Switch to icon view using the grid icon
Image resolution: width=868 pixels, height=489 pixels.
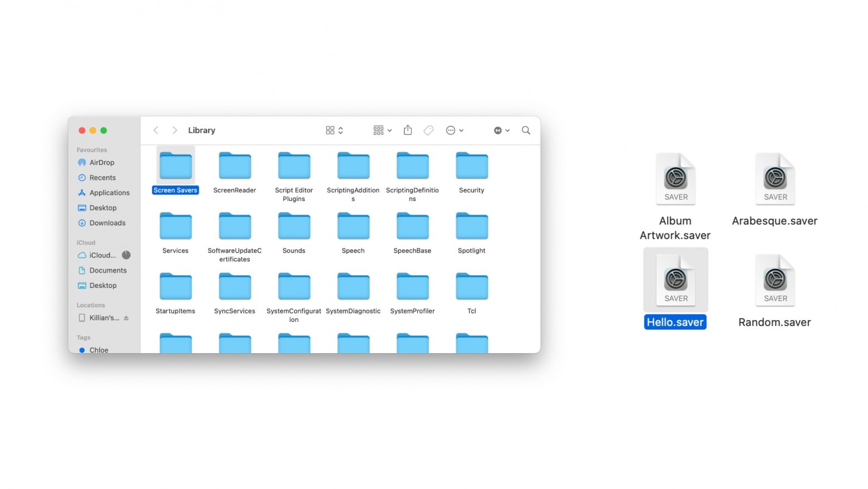329,130
